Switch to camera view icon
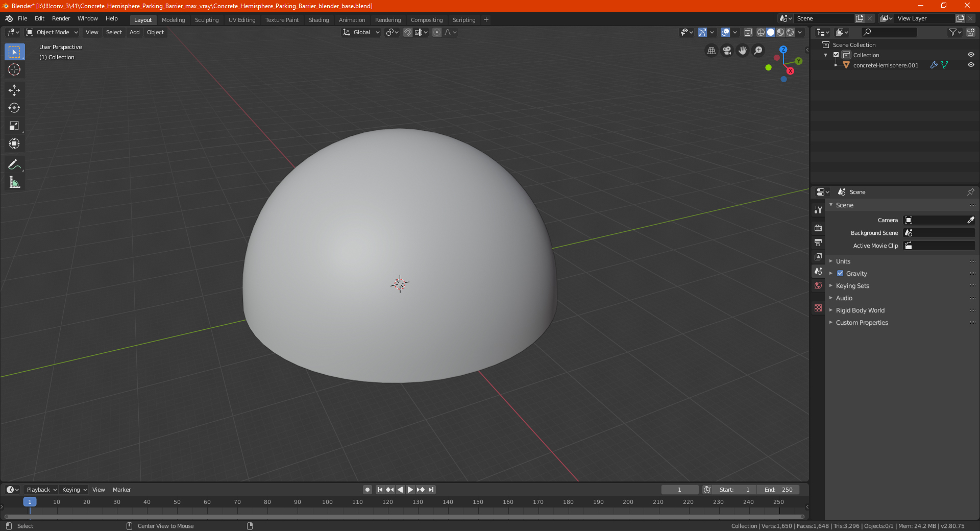Viewport: 980px width, 531px height. click(727, 51)
